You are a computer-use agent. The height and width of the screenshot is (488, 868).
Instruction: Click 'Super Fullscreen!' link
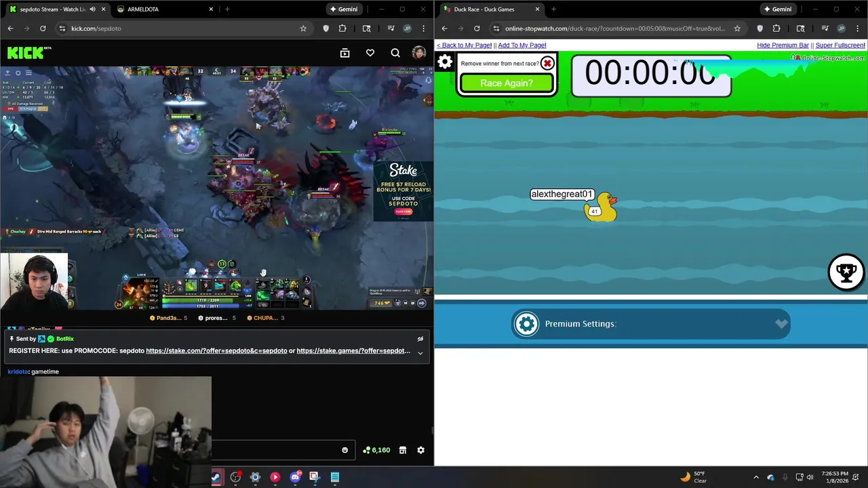pyautogui.click(x=840, y=45)
